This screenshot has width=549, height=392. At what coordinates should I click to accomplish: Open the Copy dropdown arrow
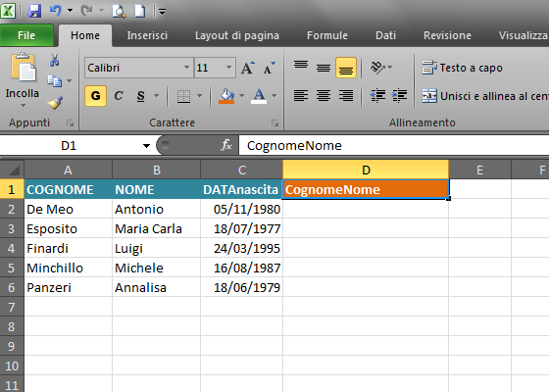(x=70, y=80)
